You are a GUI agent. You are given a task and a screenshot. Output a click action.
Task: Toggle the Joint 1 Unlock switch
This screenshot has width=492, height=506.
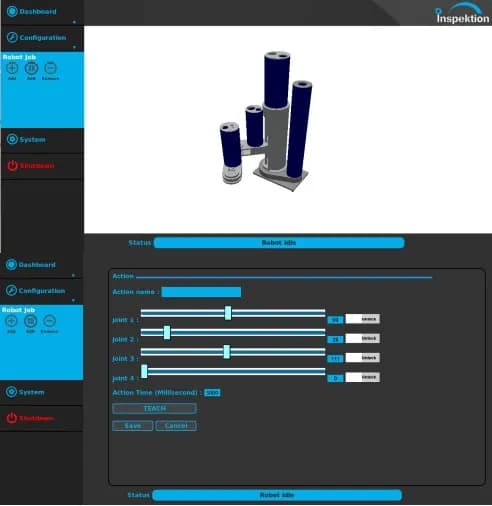click(363, 319)
